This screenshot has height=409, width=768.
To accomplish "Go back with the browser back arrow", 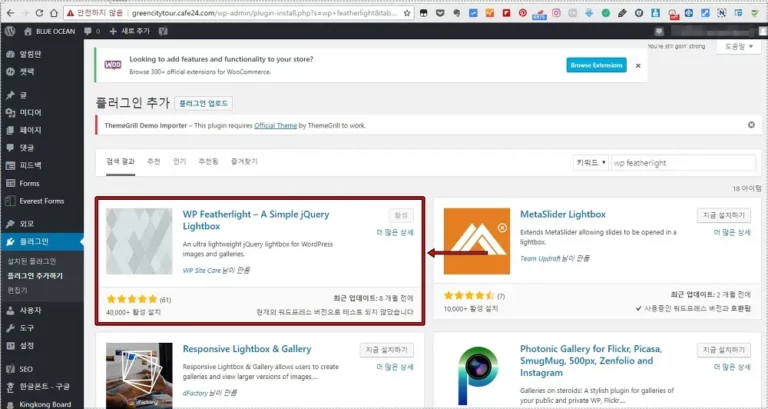I will coord(10,13).
